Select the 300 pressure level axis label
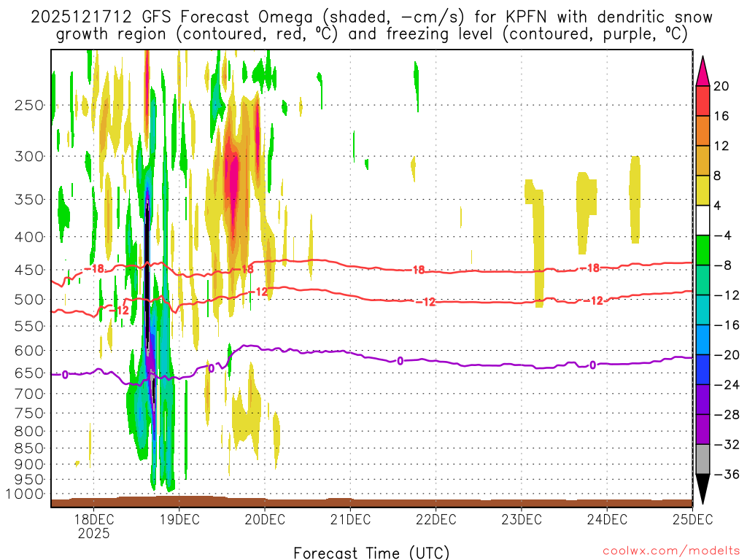 [x=28, y=156]
